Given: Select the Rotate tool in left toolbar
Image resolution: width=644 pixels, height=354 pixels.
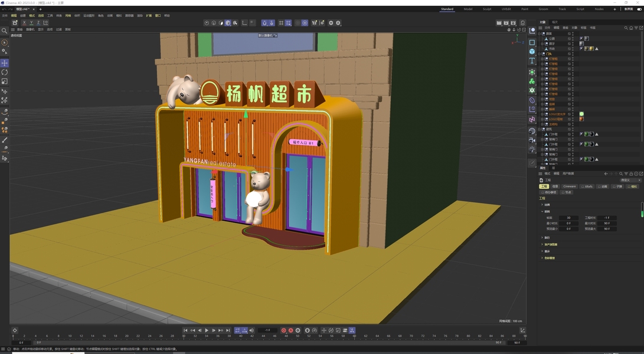Looking at the screenshot, I should (5, 73).
